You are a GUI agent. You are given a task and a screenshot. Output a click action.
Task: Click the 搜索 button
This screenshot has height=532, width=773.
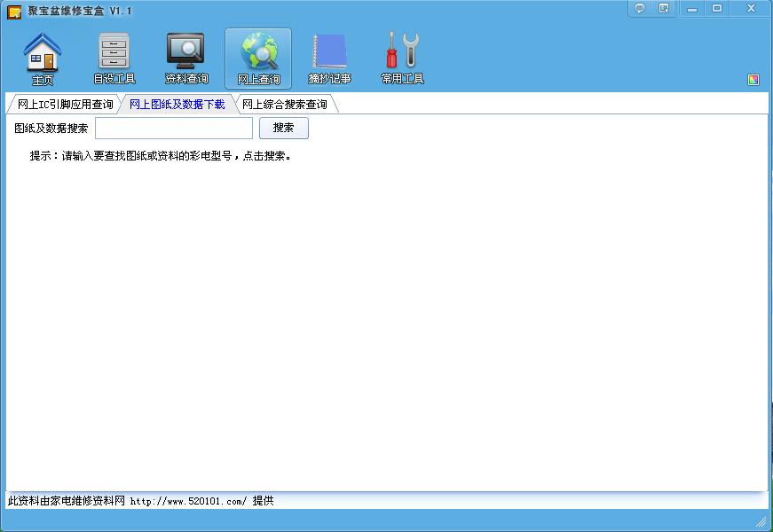click(284, 128)
